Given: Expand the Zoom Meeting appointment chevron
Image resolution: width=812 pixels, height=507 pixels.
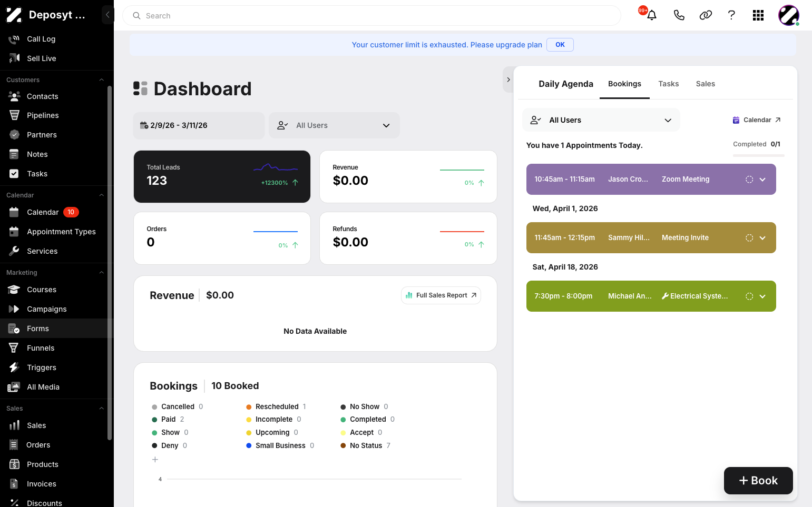Looking at the screenshot, I should [x=762, y=180].
